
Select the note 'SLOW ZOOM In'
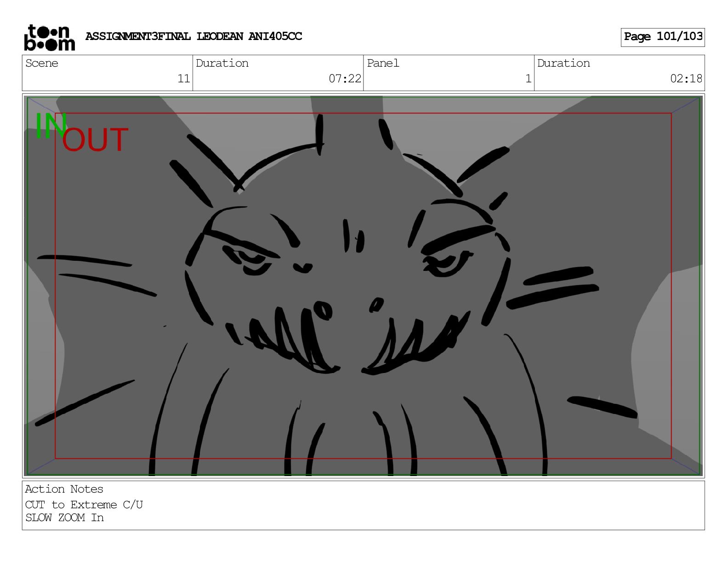click(64, 517)
